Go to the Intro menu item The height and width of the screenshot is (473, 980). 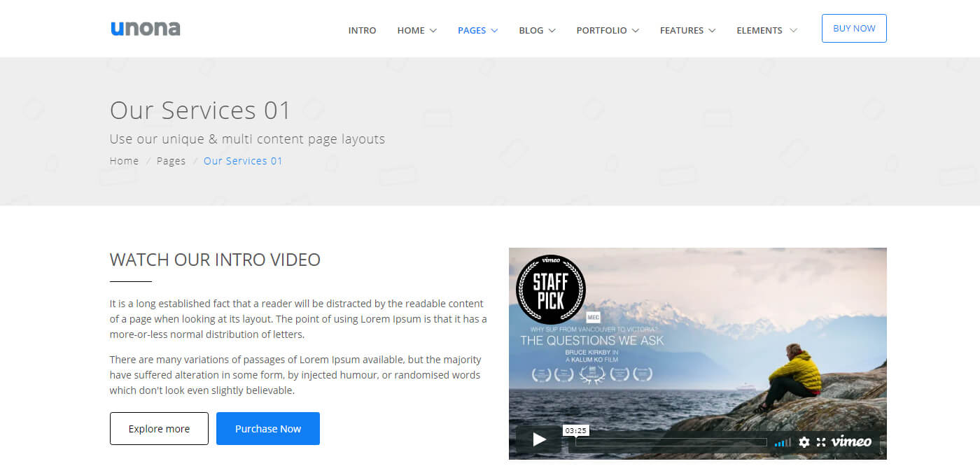pos(362,30)
